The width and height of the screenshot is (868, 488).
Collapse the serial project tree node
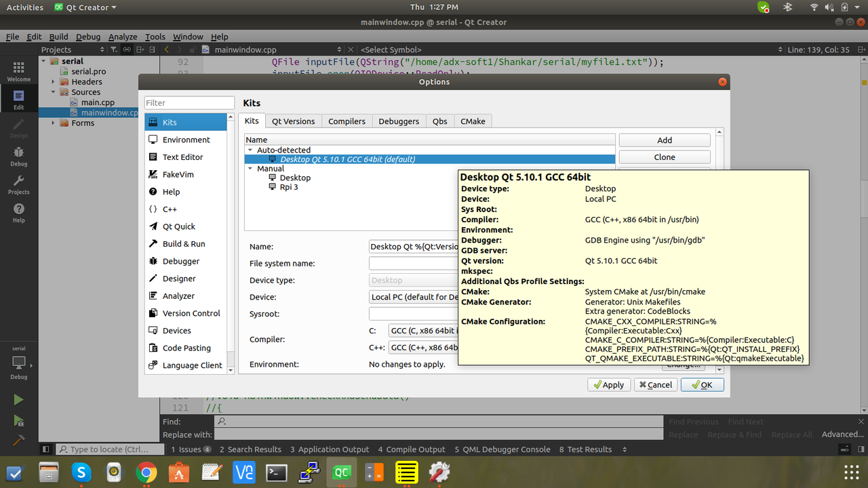[44, 61]
